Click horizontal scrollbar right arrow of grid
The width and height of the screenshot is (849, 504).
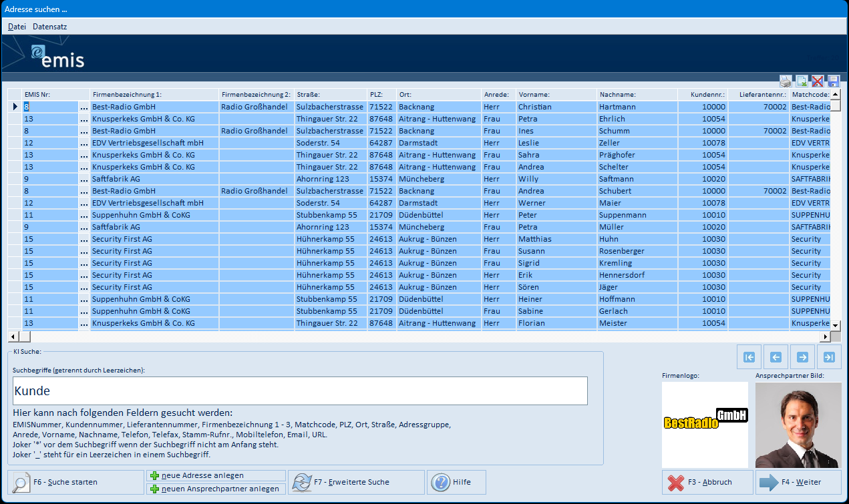tap(825, 336)
